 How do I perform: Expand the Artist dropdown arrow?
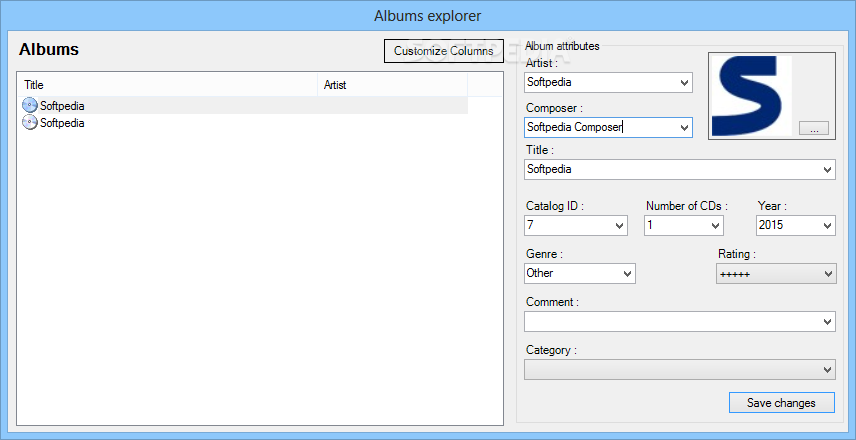(685, 83)
